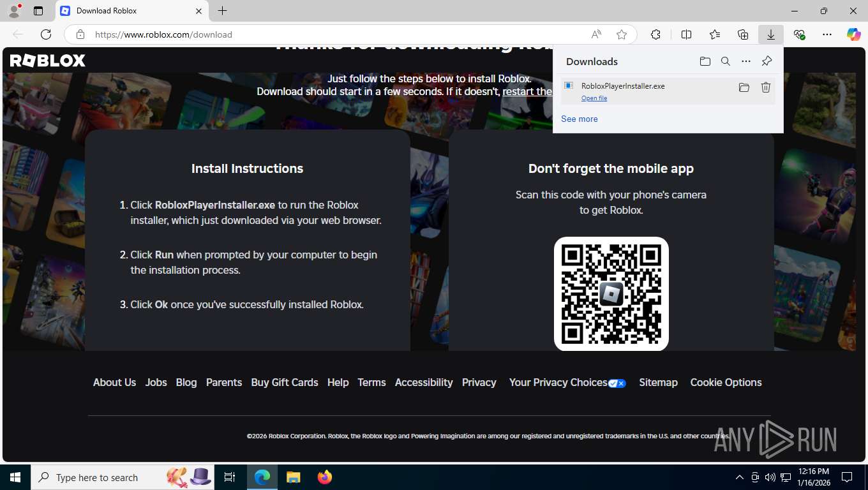The image size is (868, 490).
Task: Open the Favorites list icon
Action: 715,34
